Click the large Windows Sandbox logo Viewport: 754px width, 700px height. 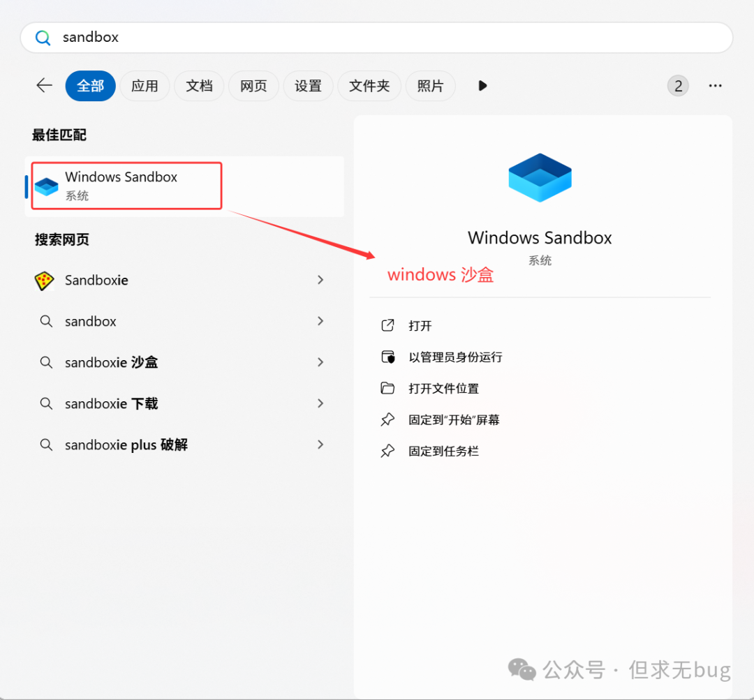[x=540, y=177]
